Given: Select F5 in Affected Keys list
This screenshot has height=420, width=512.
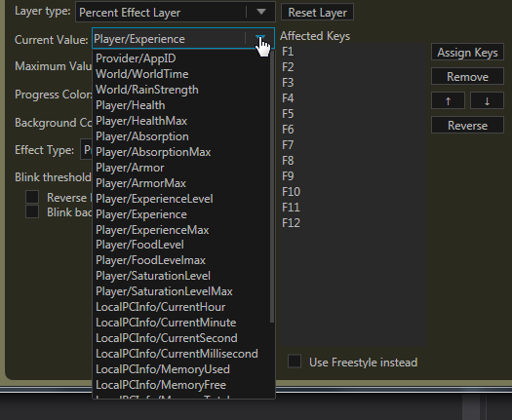Looking at the screenshot, I should [x=353, y=114].
